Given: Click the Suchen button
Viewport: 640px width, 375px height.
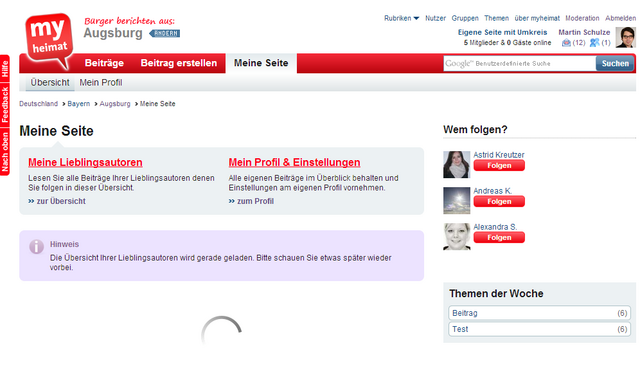Looking at the screenshot, I should pos(615,64).
